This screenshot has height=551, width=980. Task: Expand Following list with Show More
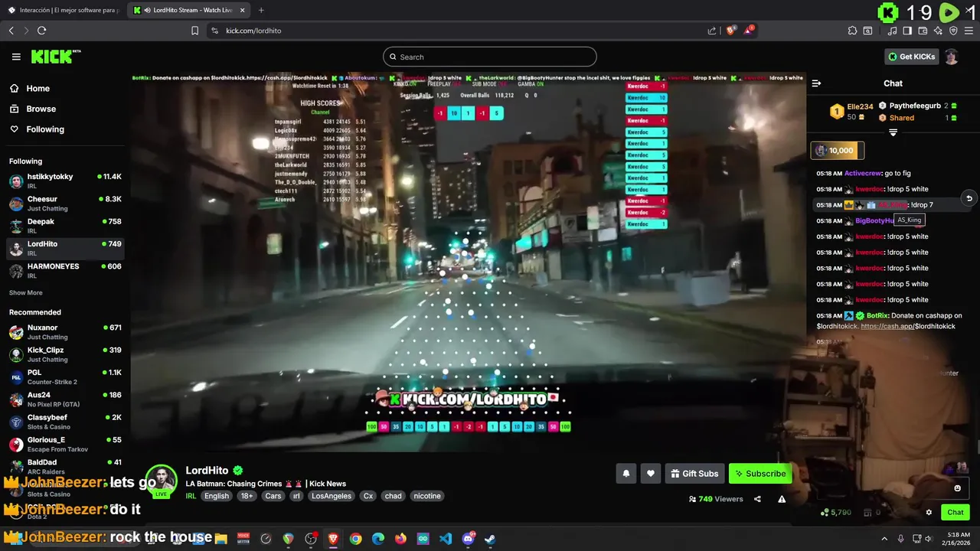[25, 292]
